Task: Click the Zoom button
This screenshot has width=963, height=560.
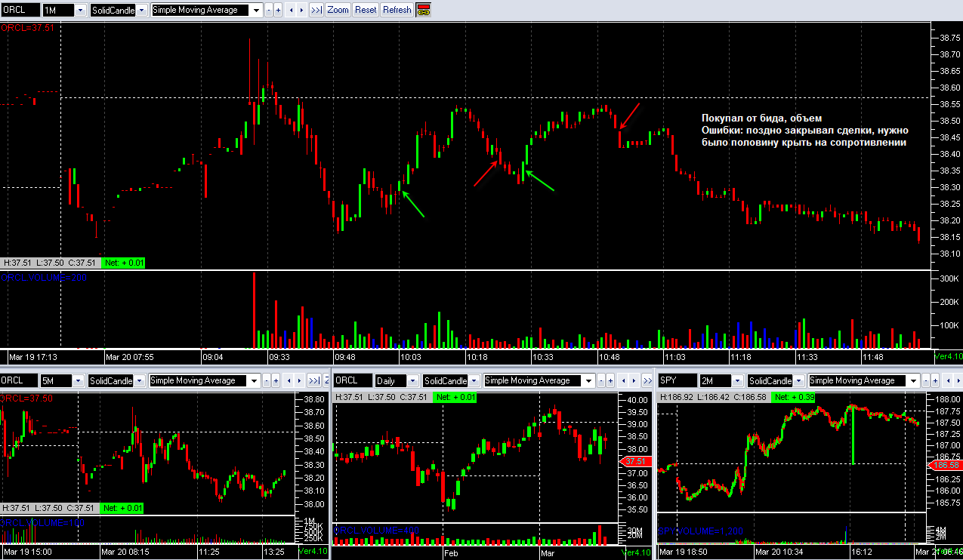Action: pyautogui.click(x=338, y=10)
